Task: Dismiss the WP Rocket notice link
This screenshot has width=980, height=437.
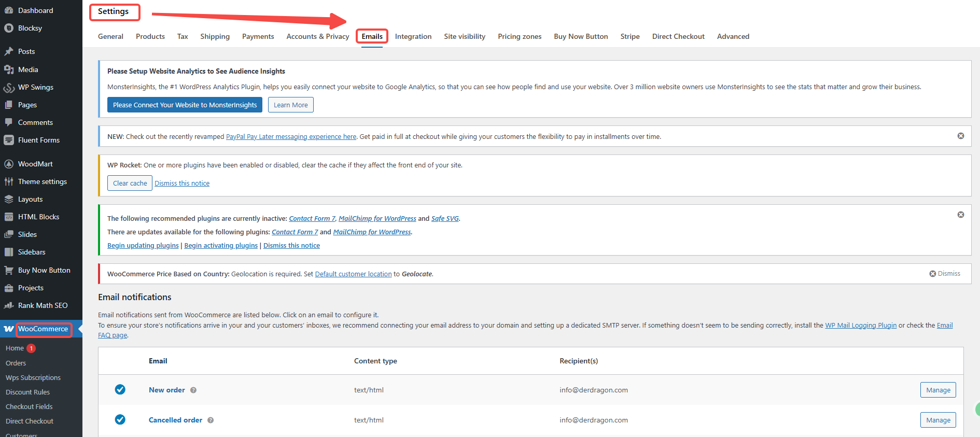Action: coord(182,184)
